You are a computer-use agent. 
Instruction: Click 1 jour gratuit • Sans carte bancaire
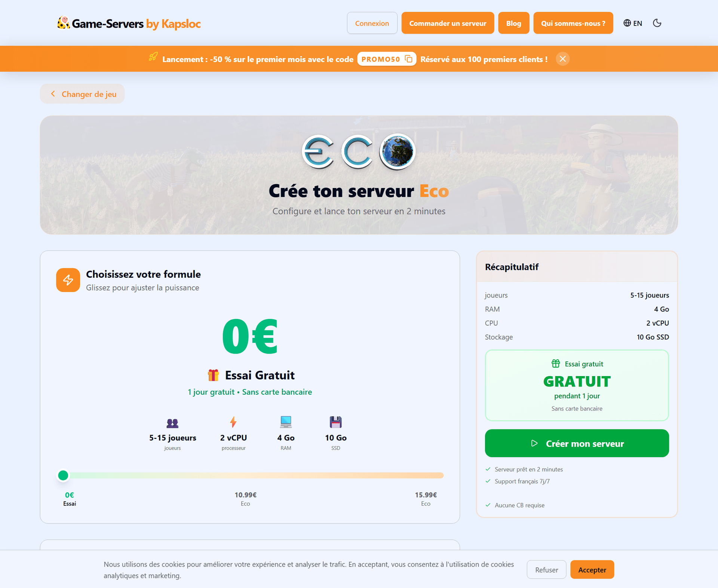pos(250,392)
